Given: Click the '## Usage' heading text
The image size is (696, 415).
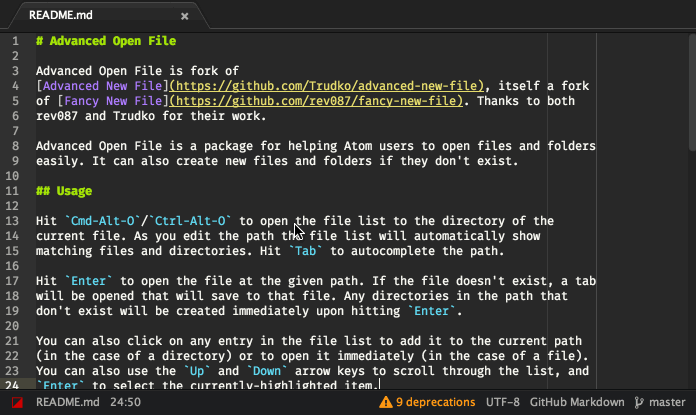Looking at the screenshot, I should point(64,191).
